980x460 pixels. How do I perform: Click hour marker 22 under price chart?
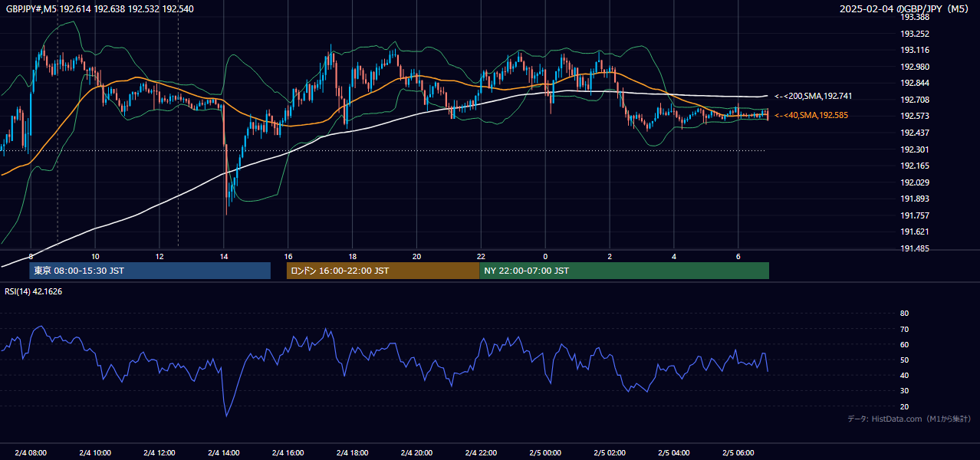[x=481, y=256]
